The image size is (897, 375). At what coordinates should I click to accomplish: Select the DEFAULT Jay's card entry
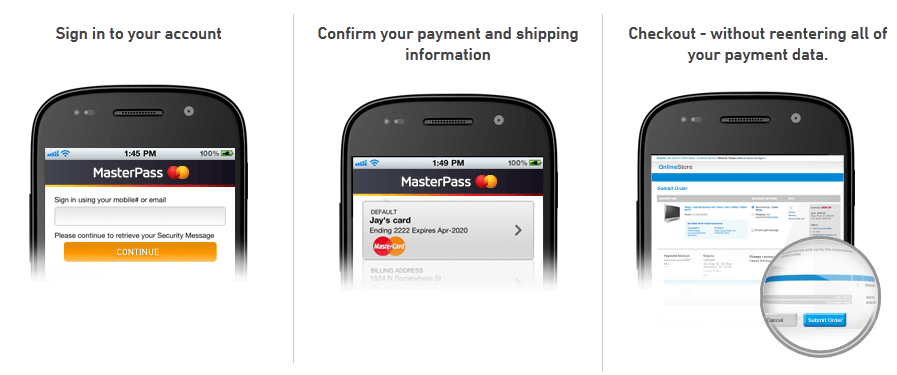tap(448, 230)
